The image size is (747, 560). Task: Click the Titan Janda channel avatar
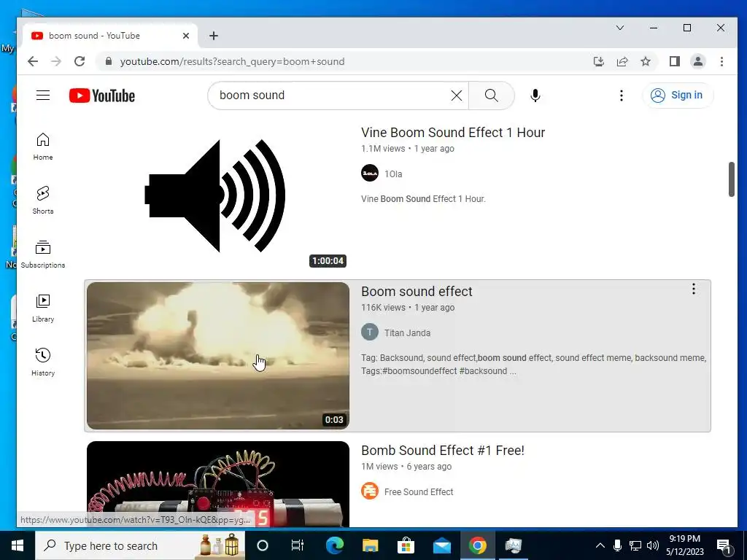click(x=370, y=332)
